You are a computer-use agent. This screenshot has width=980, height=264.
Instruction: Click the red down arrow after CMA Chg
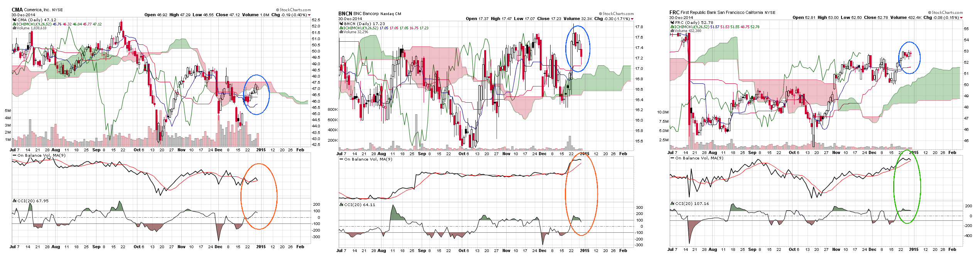[309, 15]
